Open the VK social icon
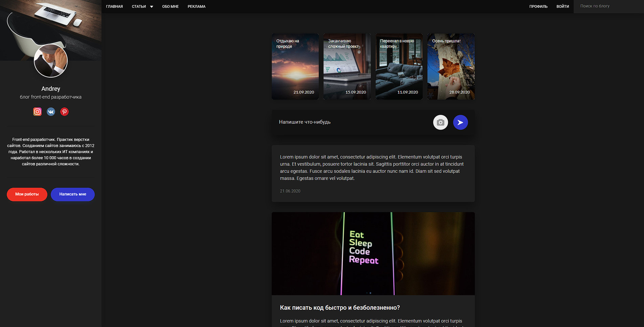 pos(51,111)
